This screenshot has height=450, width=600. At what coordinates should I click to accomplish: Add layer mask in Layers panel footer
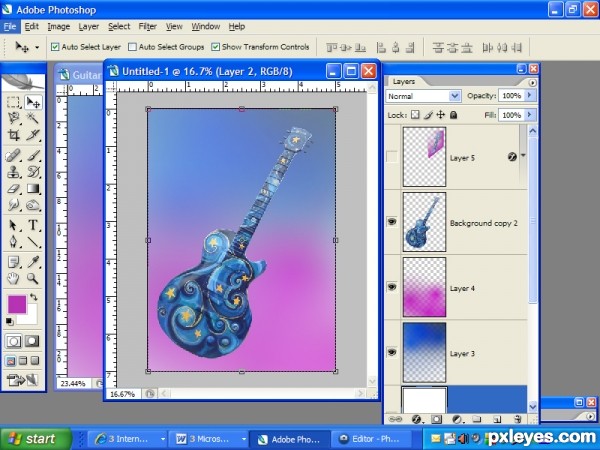coord(436,419)
